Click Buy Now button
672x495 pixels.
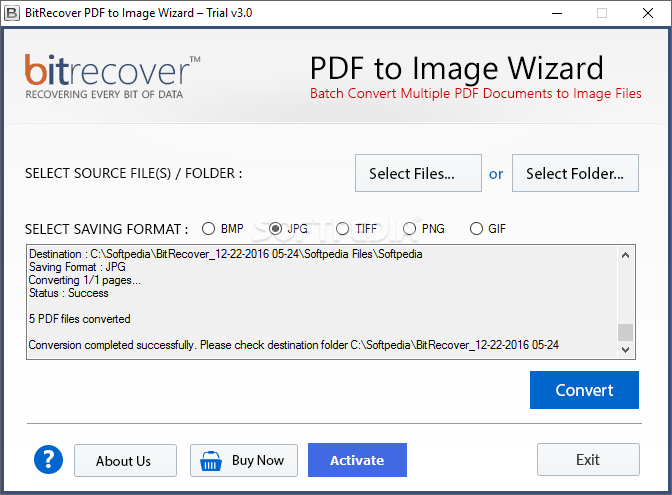244,460
